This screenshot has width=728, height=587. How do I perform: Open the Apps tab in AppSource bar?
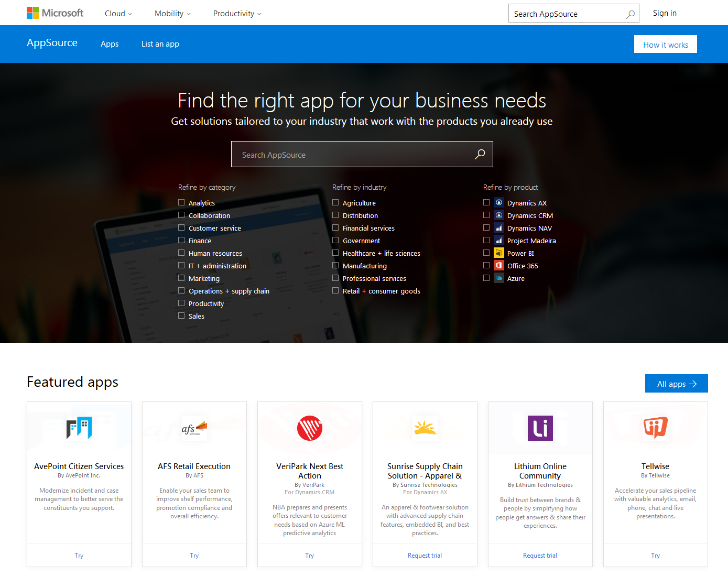coord(110,44)
